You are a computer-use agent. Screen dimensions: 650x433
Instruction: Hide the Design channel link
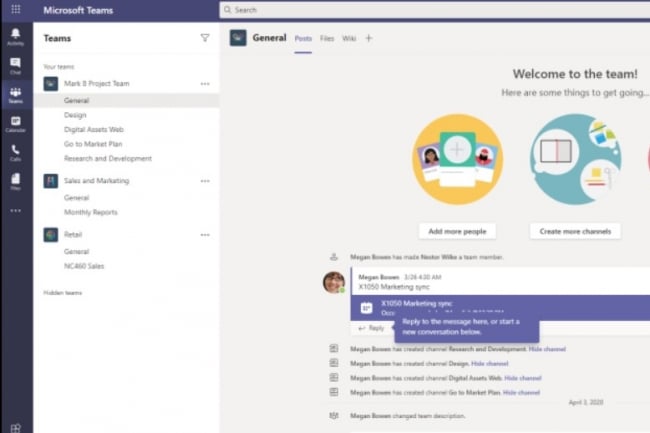(490, 364)
